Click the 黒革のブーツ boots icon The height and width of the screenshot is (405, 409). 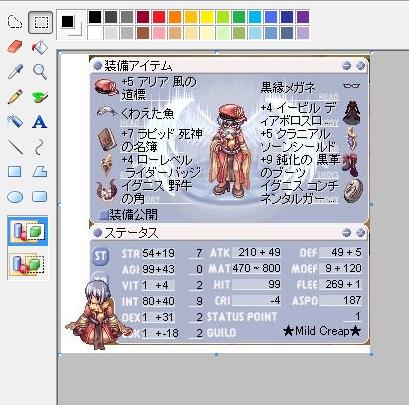(x=350, y=164)
